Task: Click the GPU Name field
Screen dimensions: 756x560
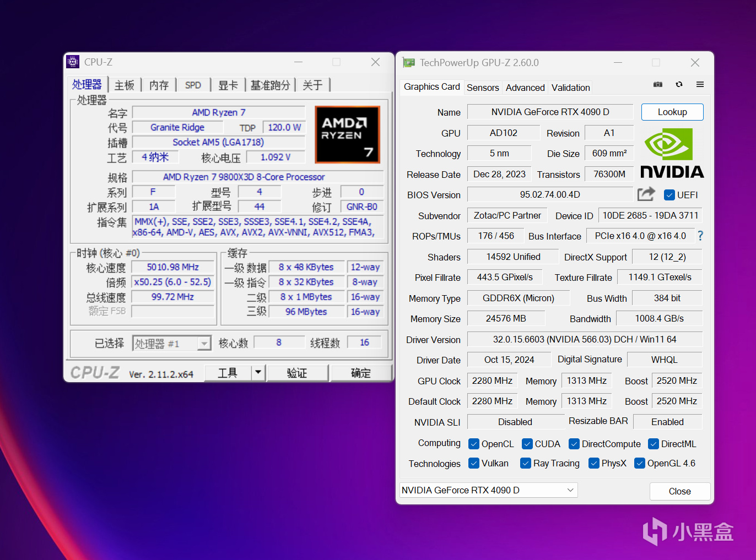Action: 550,112
